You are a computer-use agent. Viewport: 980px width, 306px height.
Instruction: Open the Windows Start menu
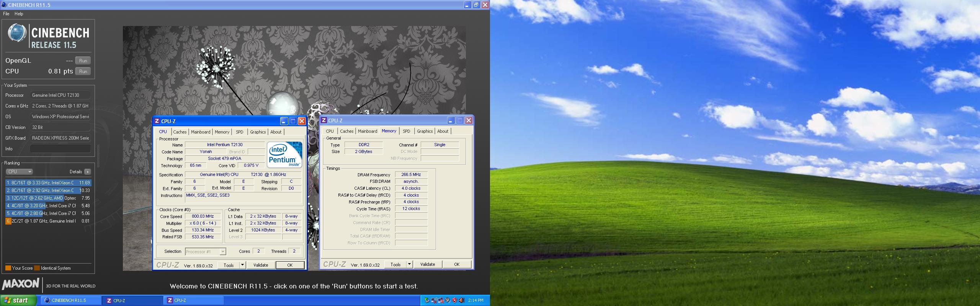pyautogui.click(x=18, y=300)
